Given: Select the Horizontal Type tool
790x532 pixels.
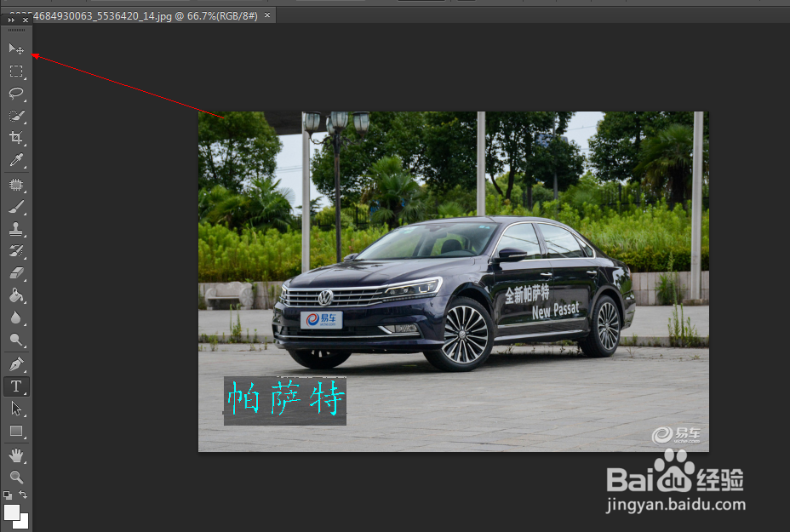Looking at the screenshot, I should coord(16,386).
